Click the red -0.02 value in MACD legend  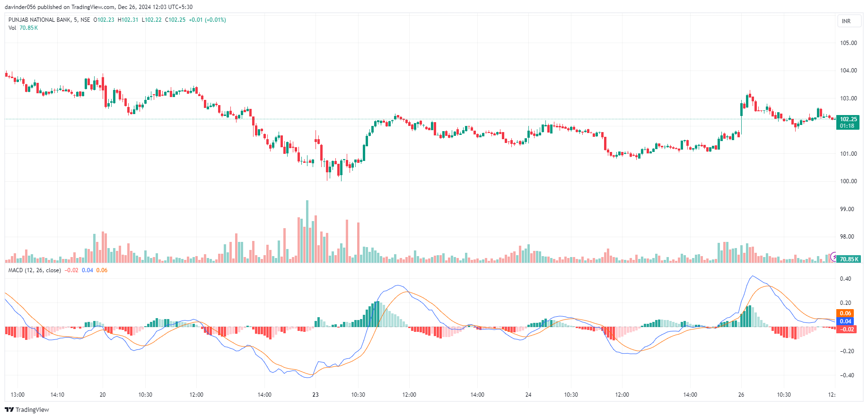71,270
